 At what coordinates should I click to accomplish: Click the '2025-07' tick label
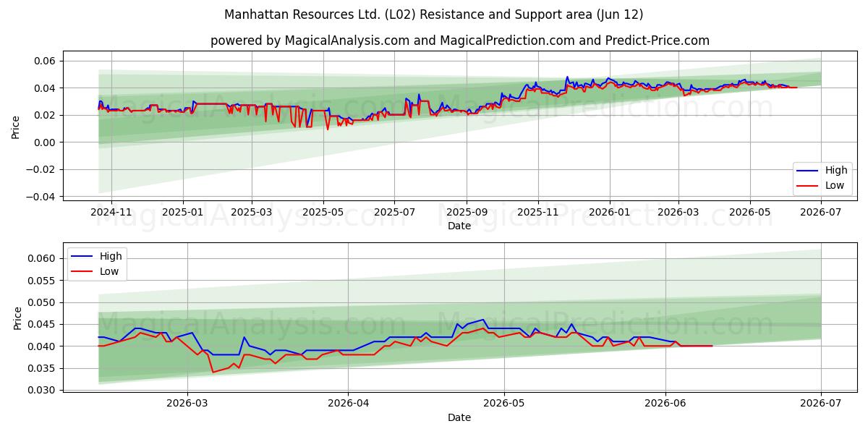(394, 213)
